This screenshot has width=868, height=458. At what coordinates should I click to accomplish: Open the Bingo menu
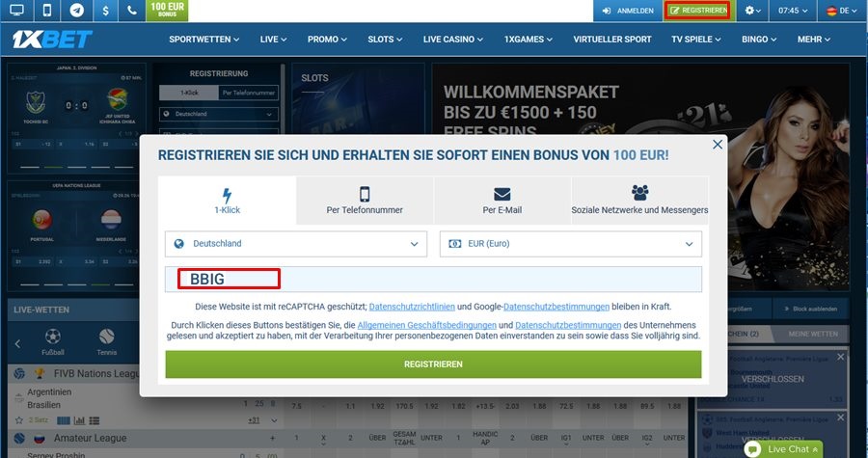click(759, 40)
